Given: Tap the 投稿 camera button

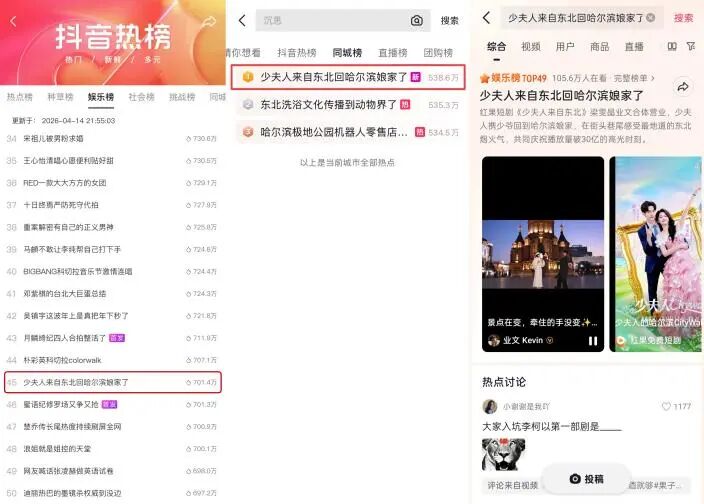Looking at the screenshot, I should point(586,479).
